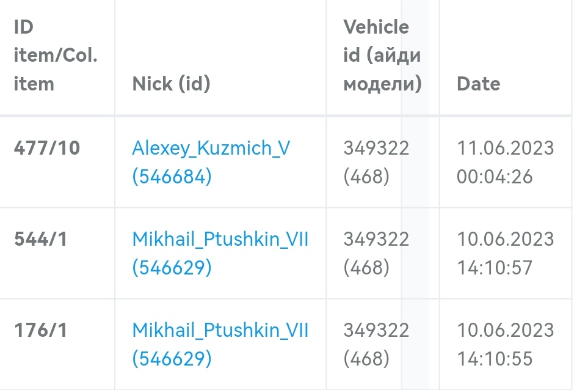Select the 176/1 item ID cell
The height and width of the screenshot is (390, 588).
coord(40,331)
